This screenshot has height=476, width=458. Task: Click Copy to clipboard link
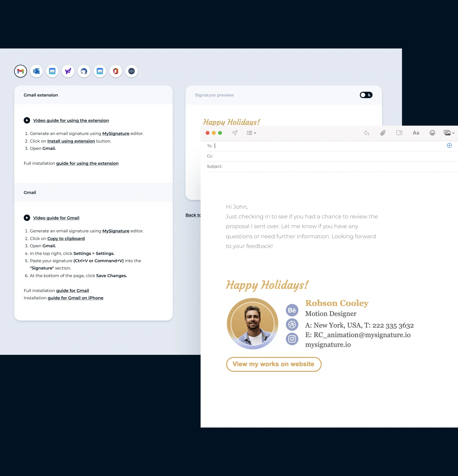[x=66, y=238]
